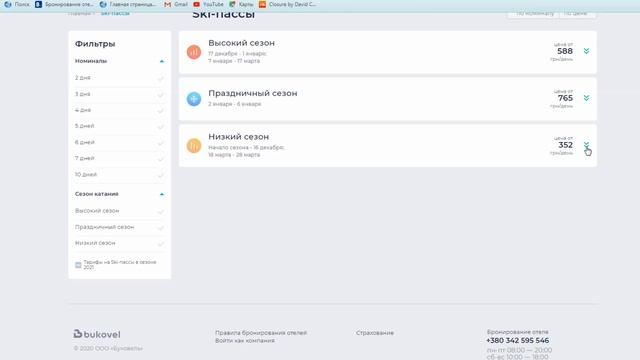
Task: Click the orange Высокий сезон icon
Action: click(x=194, y=52)
